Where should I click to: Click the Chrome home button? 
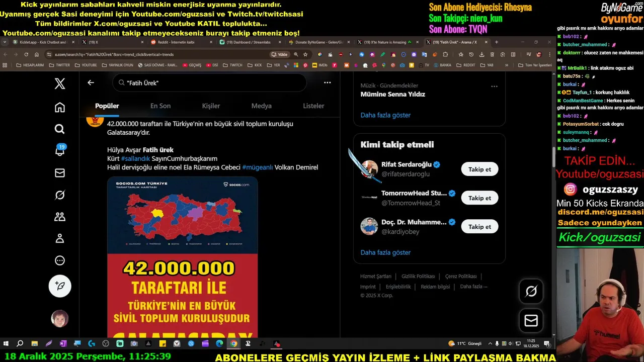coord(37,54)
